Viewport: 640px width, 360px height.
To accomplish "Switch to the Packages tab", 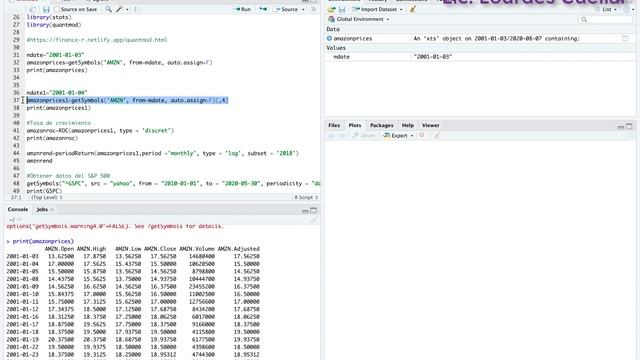I will (x=381, y=125).
